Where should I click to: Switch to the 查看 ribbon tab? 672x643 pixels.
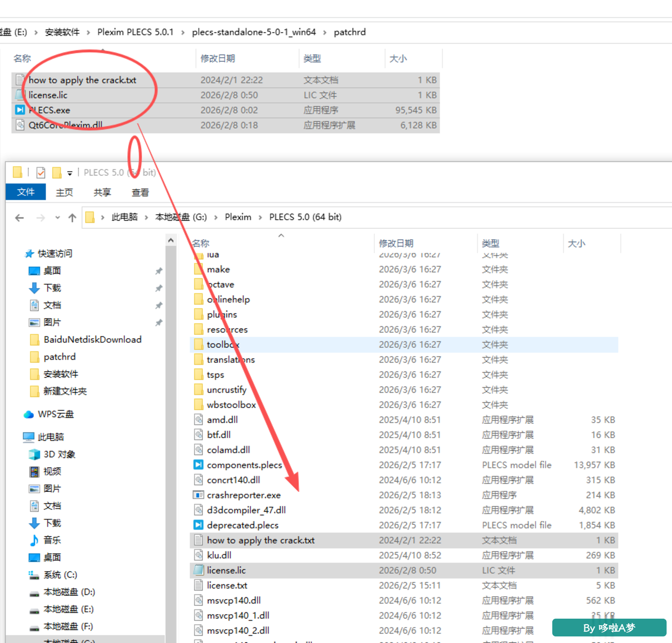[x=140, y=192]
